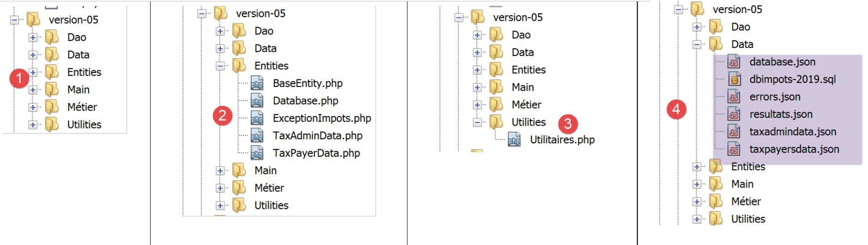The image size is (868, 245).
Task: Click the red circle numbered 1
Action: pos(19,79)
